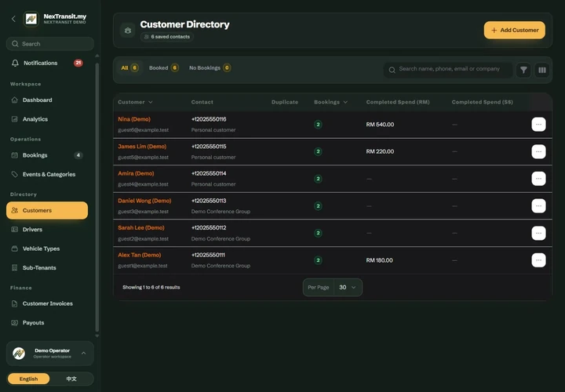The image size is (565, 392).
Task: Select the All customers tab
Action: 129,67
